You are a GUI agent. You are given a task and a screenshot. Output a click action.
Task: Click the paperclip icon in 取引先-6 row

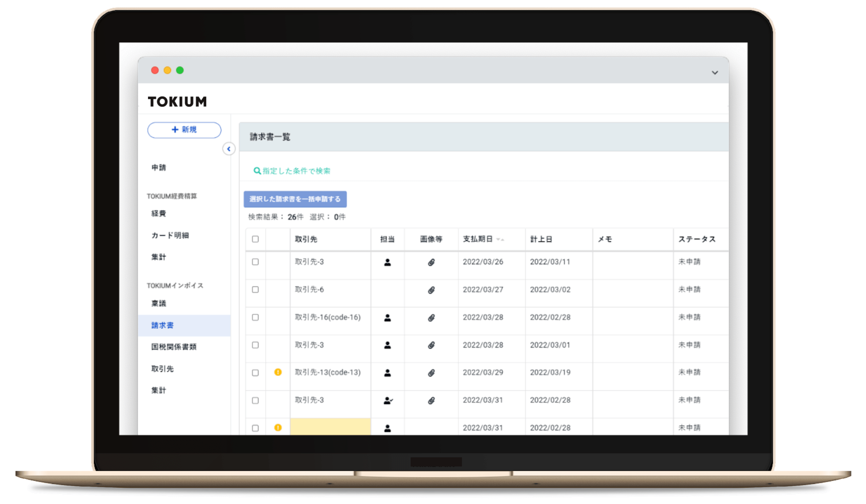click(431, 290)
